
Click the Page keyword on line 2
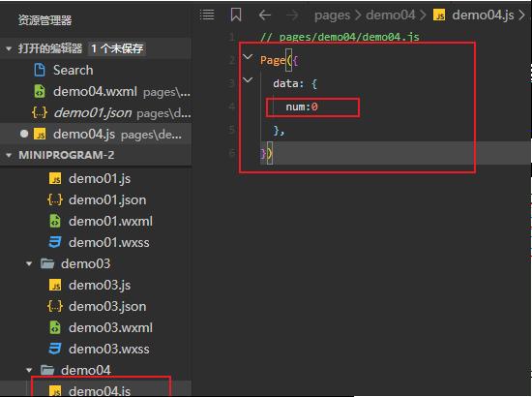point(273,60)
